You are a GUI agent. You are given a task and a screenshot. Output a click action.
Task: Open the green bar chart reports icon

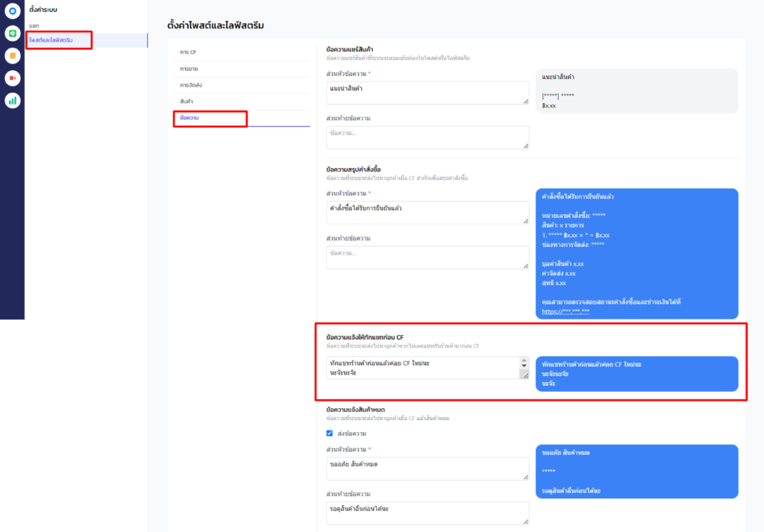(x=12, y=101)
